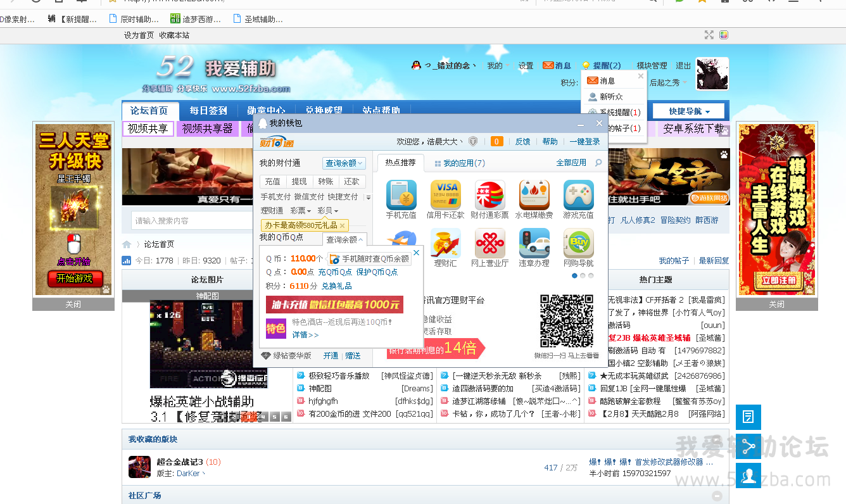Click the 超合金战记3 forum icon
The image size is (846, 504).
point(139,467)
